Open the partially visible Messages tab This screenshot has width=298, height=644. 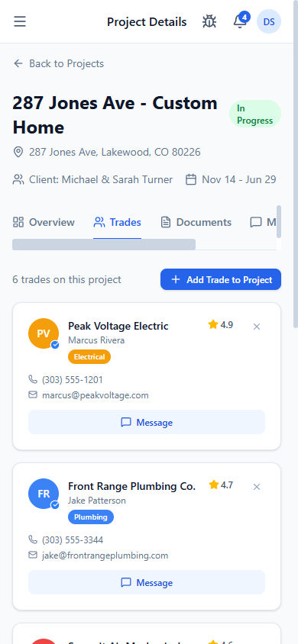pyautogui.click(x=263, y=222)
